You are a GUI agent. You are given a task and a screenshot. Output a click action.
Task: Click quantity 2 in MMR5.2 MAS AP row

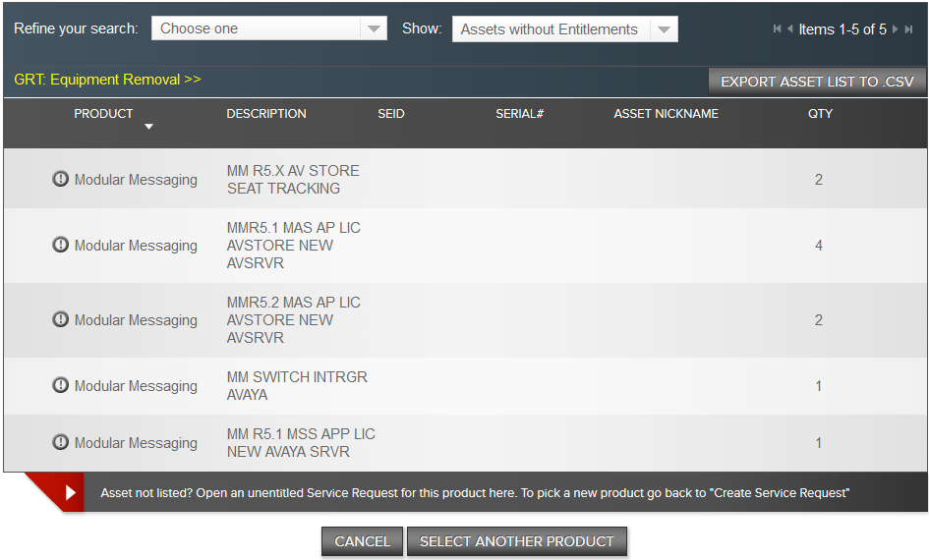818,319
